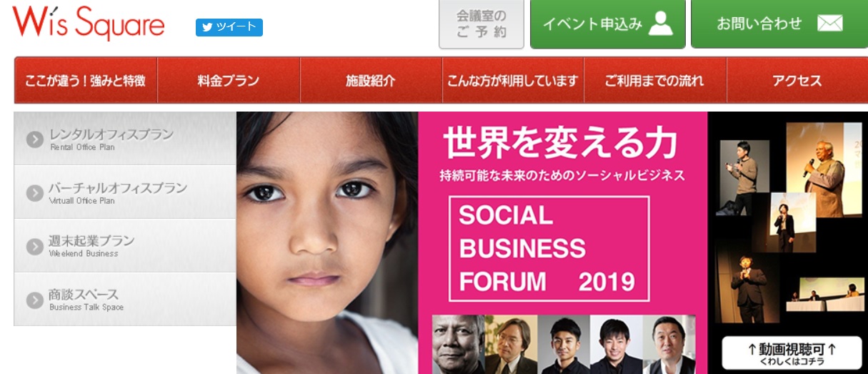Viewport: 868px width, 374px height.
Task: Click the Social Business Forum 2019 banner
Action: [x=563, y=243]
